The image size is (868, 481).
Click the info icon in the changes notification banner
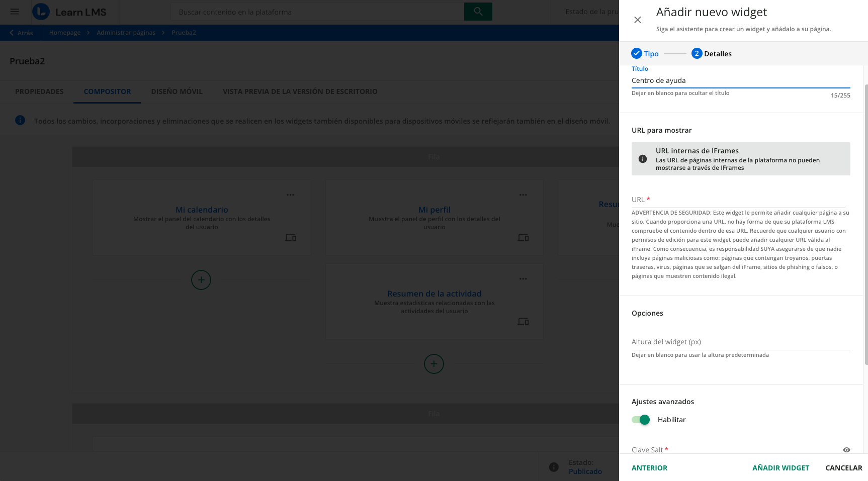pyautogui.click(x=20, y=121)
